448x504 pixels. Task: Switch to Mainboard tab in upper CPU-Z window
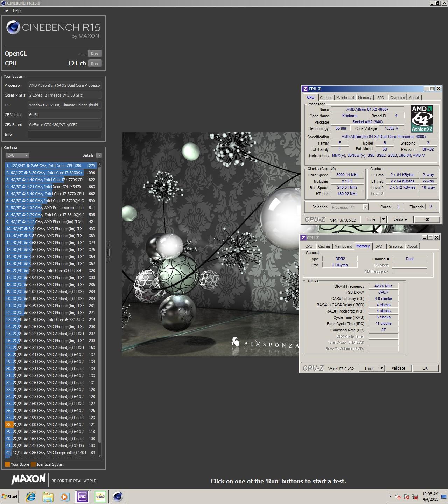point(345,98)
